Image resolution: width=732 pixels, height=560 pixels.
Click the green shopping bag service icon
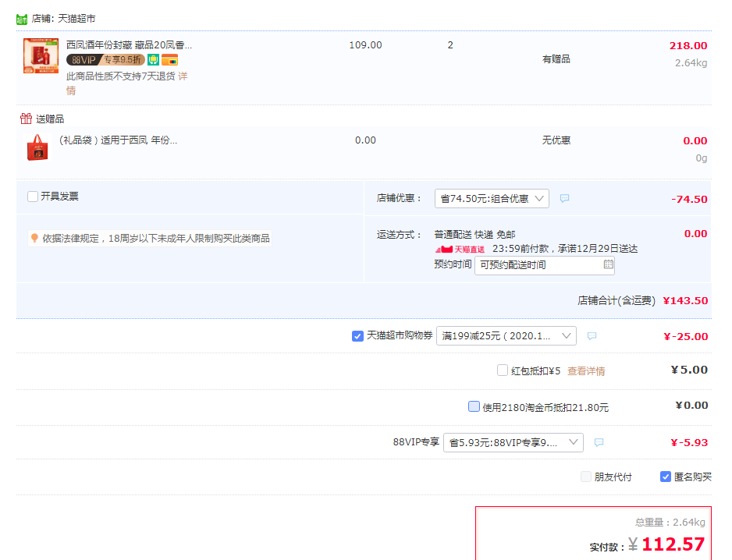(154, 60)
